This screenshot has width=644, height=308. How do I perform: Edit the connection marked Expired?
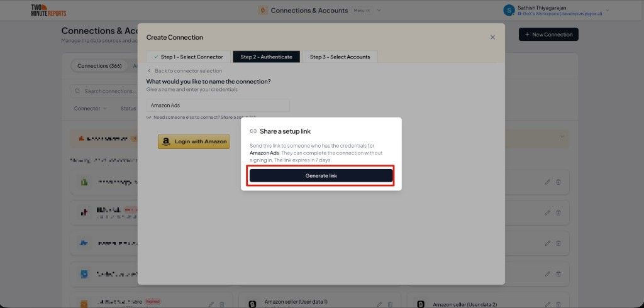[211, 304]
